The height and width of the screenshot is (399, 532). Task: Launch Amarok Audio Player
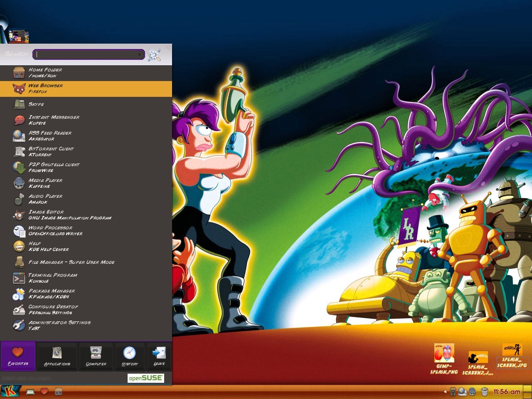[86, 199]
